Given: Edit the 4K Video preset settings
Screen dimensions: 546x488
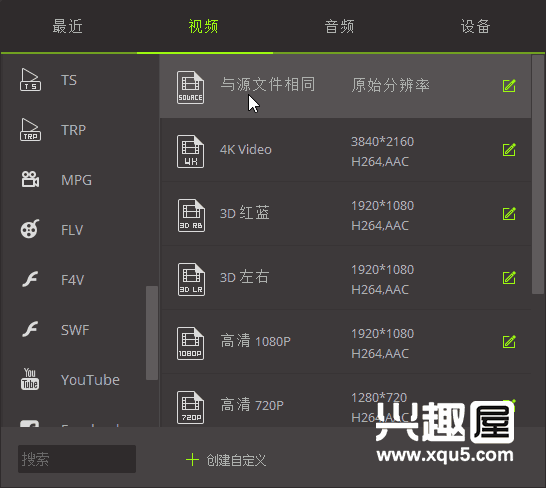Looking at the screenshot, I should (509, 150).
